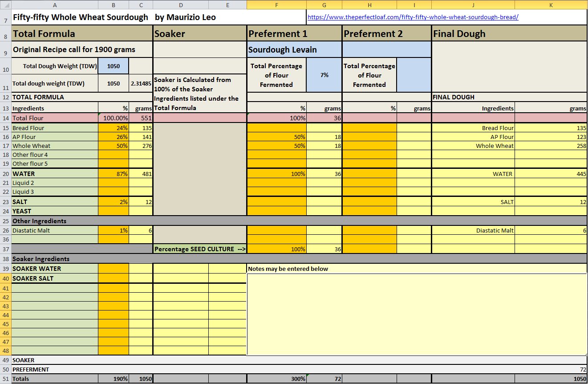588x384 pixels.
Task: Click the column F header
Action: tap(276, 5)
